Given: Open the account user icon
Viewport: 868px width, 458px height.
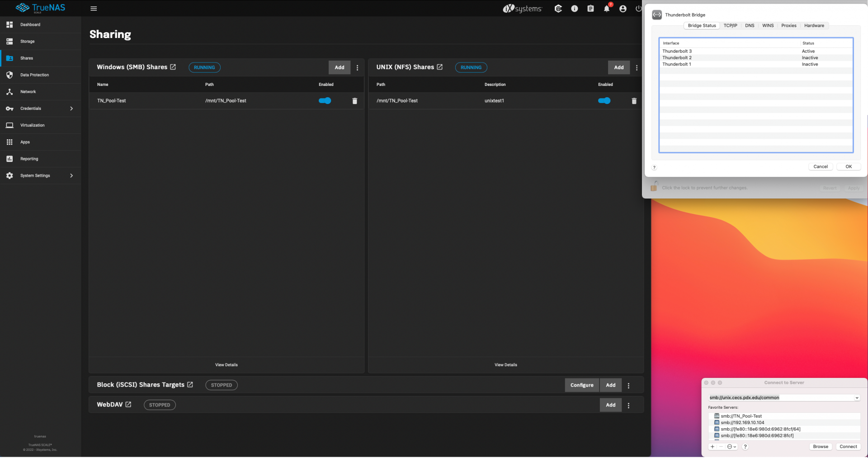Looking at the screenshot, I should 623,9.
